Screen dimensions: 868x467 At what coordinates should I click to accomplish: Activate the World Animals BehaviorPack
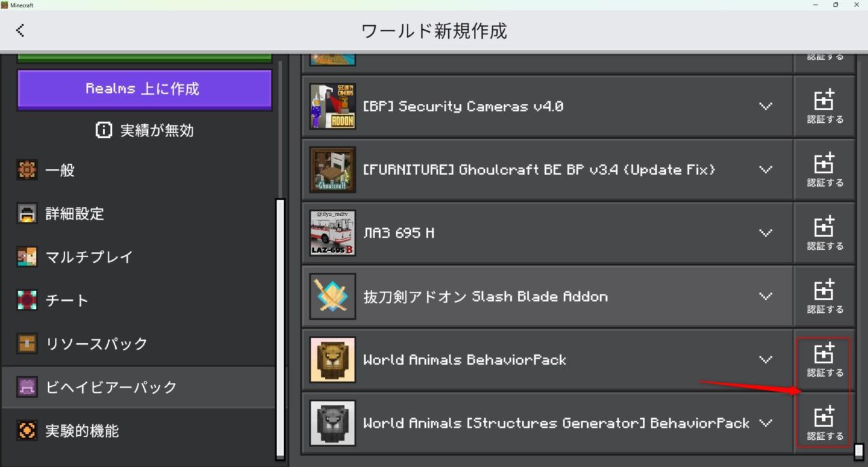[x=825, y=360]
